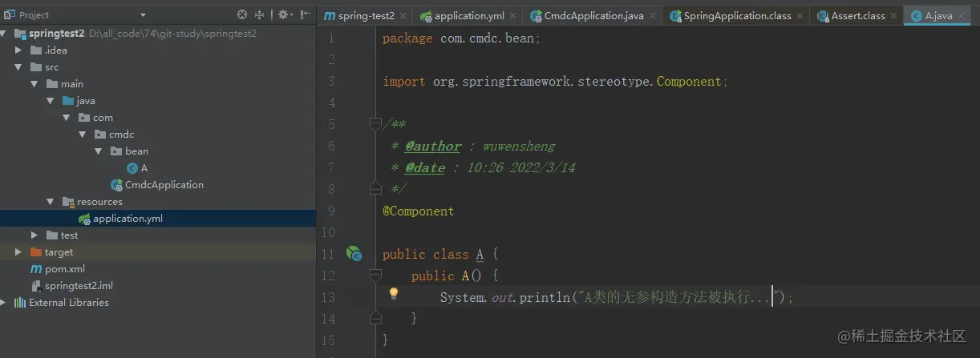Click the @date Javadoc tag
This screenshot has height=358, width=980.
pos(425,168)
